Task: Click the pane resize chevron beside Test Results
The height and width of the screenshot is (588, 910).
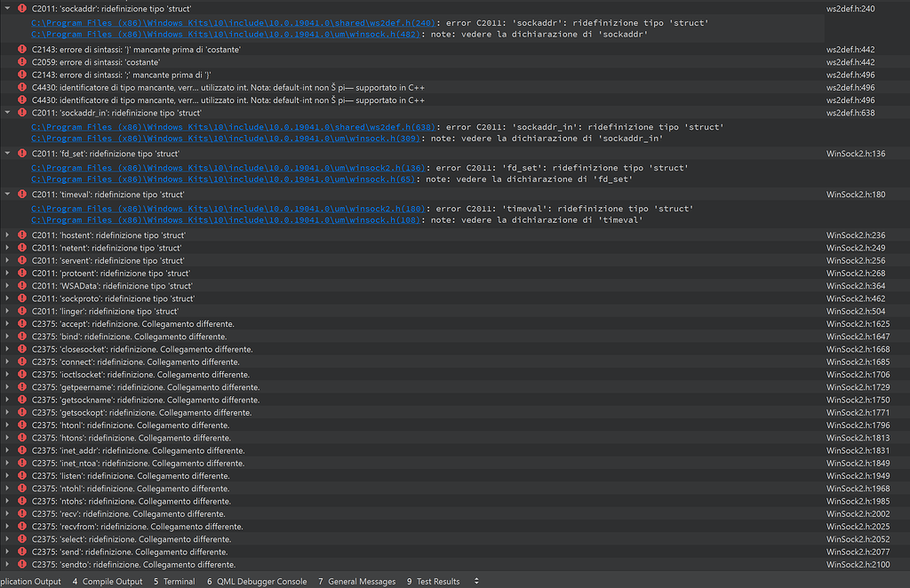Action: pyautogui.click(x=476, y=581)
